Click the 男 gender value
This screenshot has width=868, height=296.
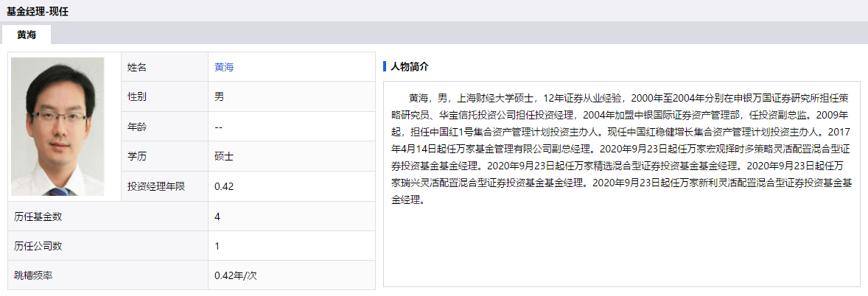click(x=220, y=96)
